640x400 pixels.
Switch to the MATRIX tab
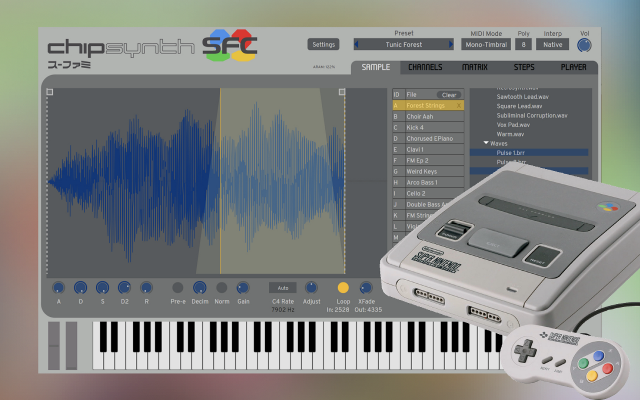[474, 67]
